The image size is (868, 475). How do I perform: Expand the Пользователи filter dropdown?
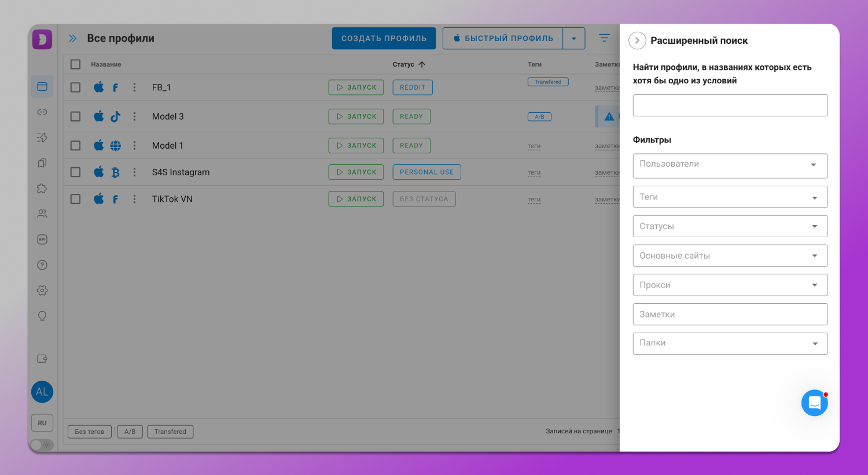730,165
